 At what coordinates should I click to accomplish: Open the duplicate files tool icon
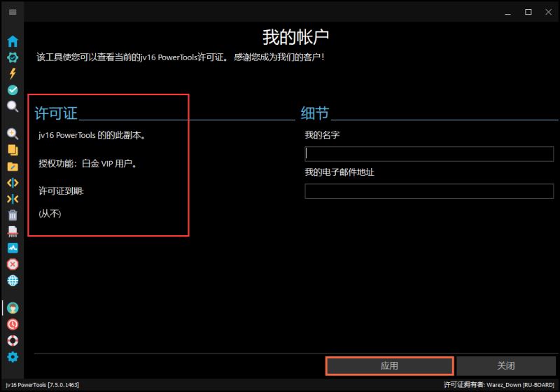[x=13, y=150]
